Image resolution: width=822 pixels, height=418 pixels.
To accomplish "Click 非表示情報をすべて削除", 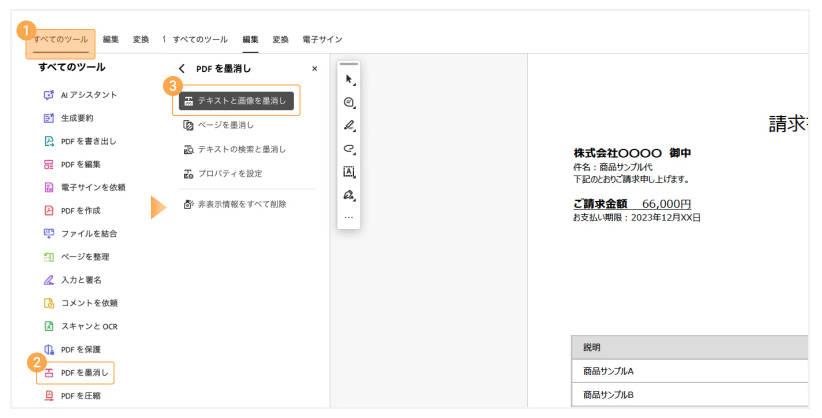I will tap(235, 205).
